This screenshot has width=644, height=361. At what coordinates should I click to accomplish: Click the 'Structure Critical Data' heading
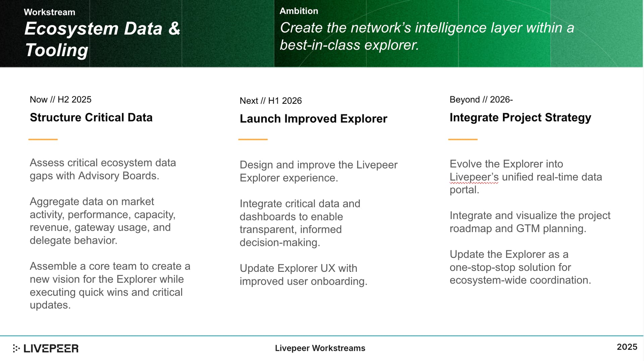click(x=91, y=117)
